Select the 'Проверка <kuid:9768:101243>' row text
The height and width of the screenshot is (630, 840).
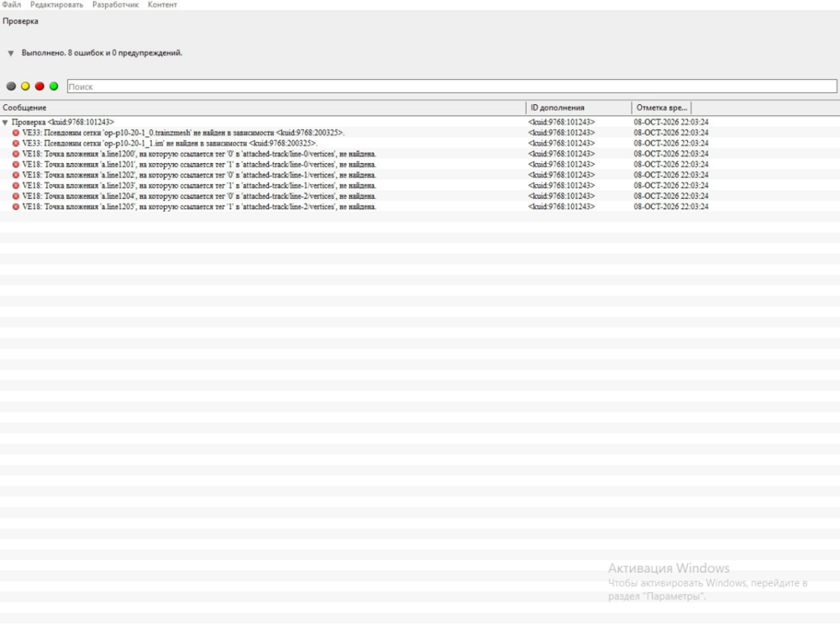point(63,123)
